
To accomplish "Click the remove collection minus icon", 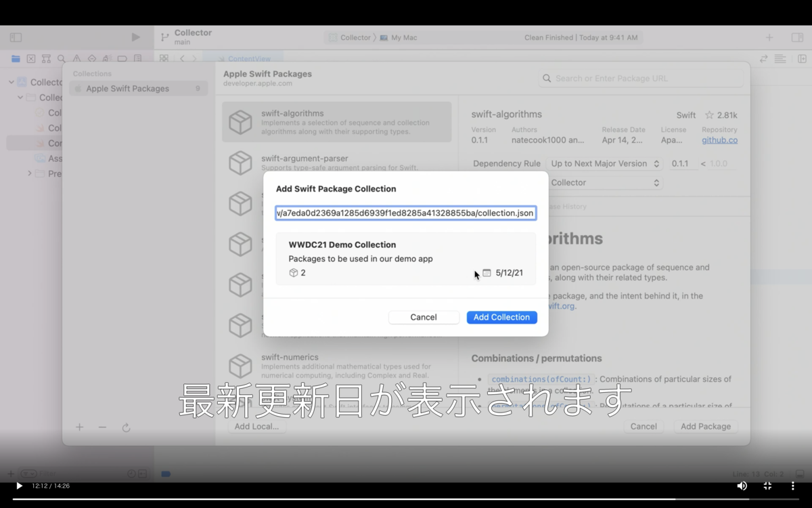I will [x=102, y=427].
